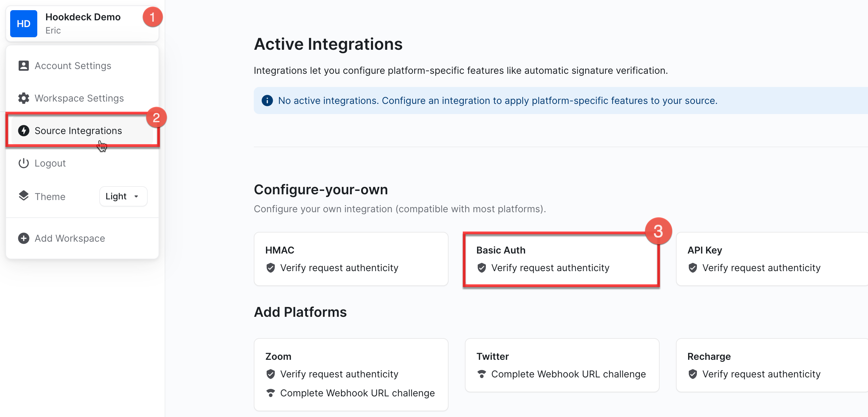Screen dimensions: 868x417
Task: Click the Source Integrations lightning bolt icon
Action: click(x=23, y=131)
